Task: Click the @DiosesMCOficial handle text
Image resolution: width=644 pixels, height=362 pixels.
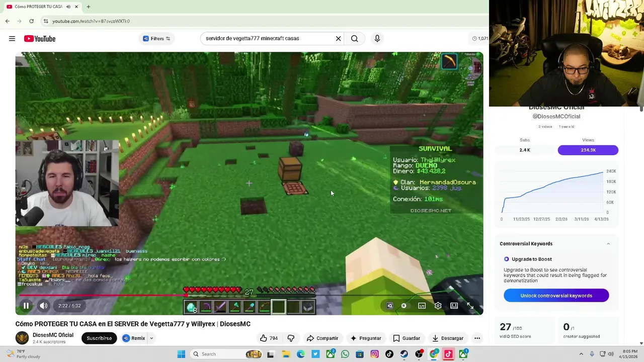Action: (556, 117)
